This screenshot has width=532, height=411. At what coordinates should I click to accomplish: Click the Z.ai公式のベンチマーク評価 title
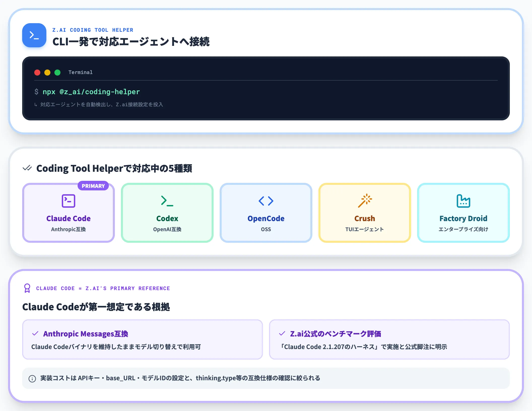[x=336, y=334]
